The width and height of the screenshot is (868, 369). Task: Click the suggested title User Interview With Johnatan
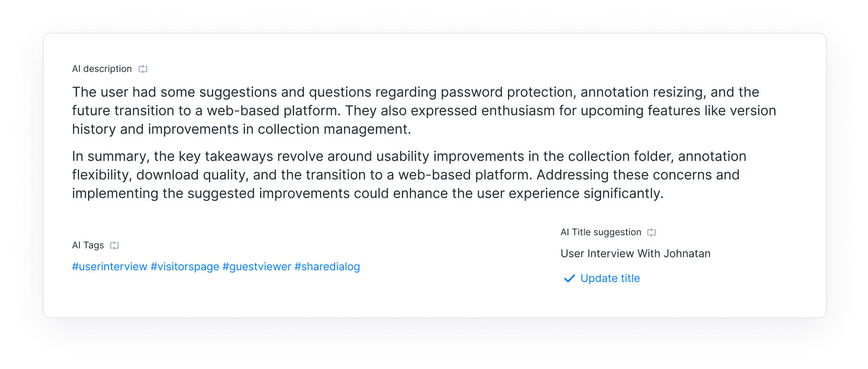[635, 253]
